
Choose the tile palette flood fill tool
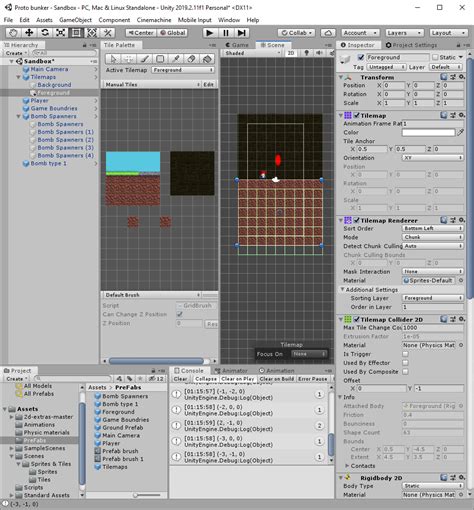pos(207,59)
